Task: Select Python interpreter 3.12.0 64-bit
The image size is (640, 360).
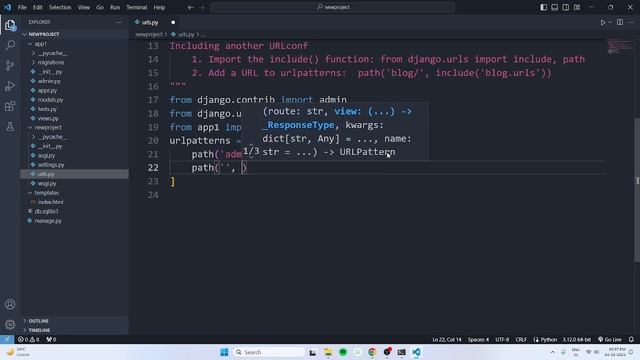Action: point(576,339)
